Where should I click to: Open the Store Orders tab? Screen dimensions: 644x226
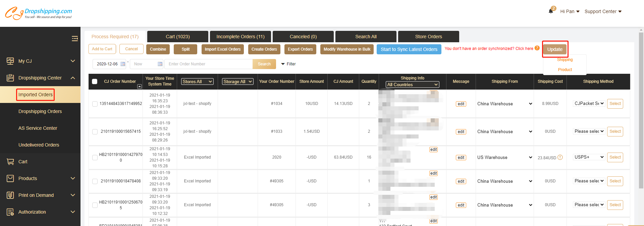point(428,37)
